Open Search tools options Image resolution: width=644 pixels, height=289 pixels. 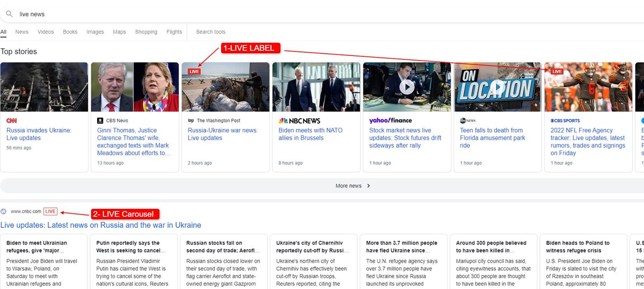click(210, 32)
